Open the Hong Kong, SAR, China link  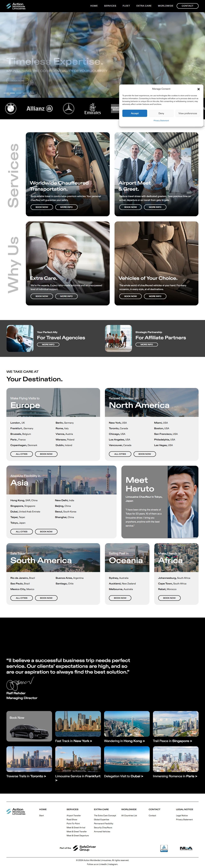(24, 500)
